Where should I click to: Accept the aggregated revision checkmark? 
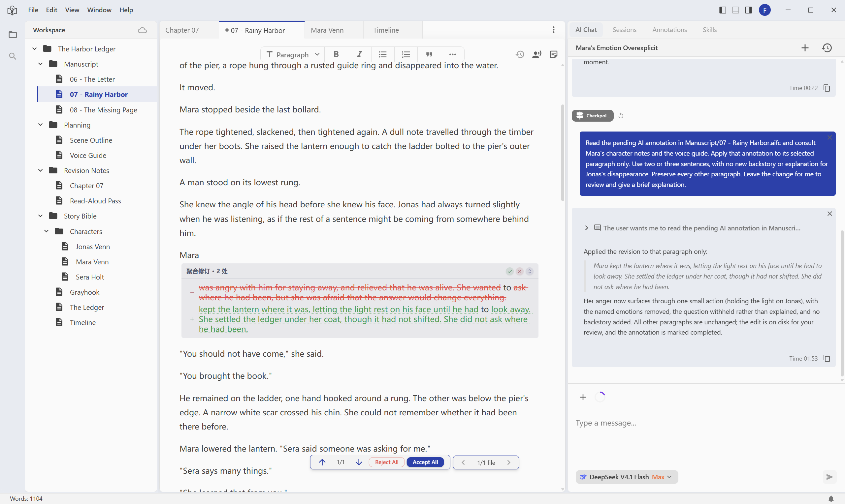click(509, 271)
